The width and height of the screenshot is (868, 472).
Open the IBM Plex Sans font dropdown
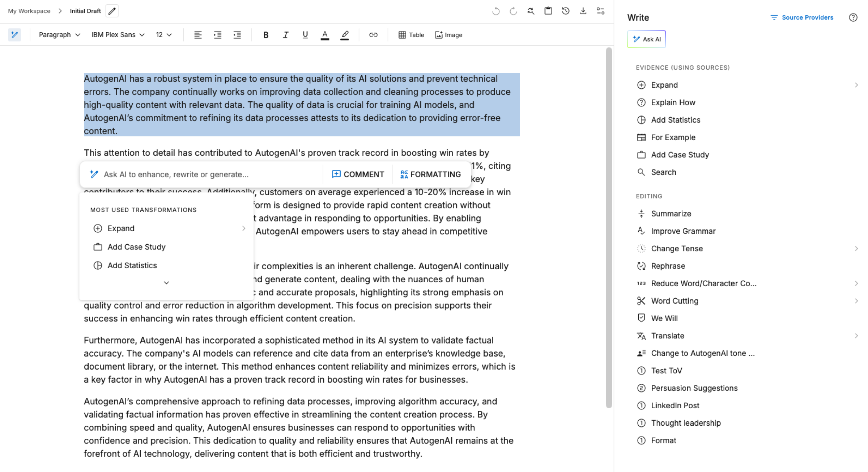pos(118,35)
